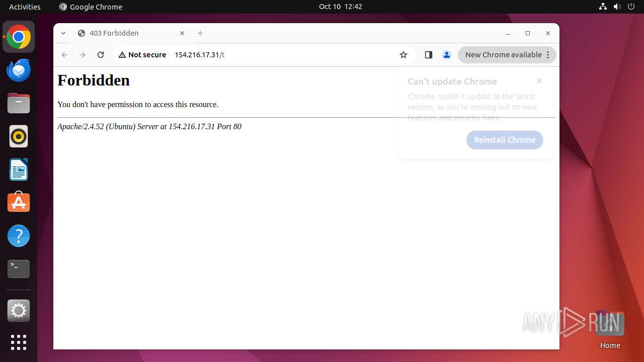
Task: Launch LibreOffice Writer from the dock
Action: tap(19, 169)
